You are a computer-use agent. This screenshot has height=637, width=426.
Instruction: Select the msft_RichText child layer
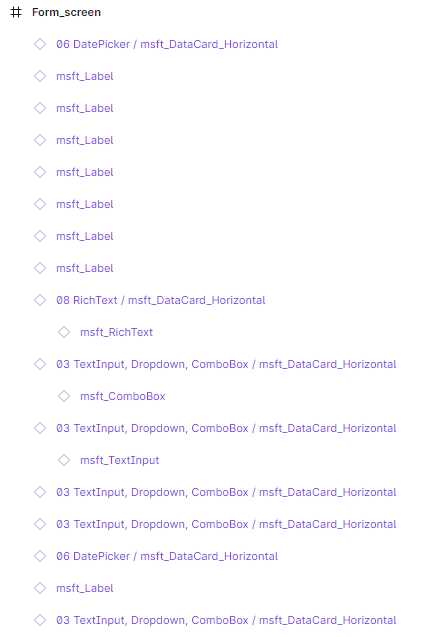point(117,332)
